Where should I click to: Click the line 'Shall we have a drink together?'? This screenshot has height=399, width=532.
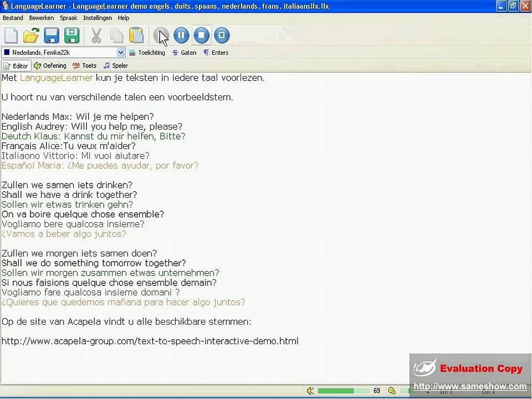point(70,195)
